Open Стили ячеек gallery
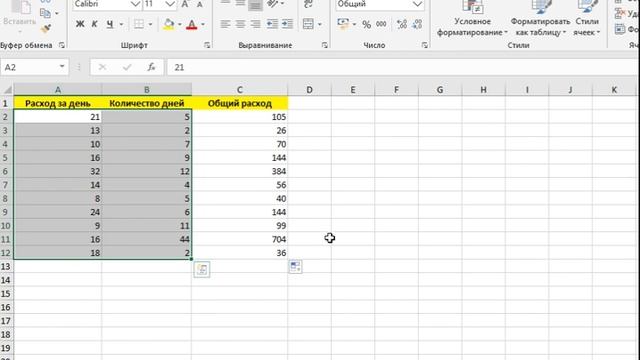Screen dimensions: 640x360 pos(587,19)
